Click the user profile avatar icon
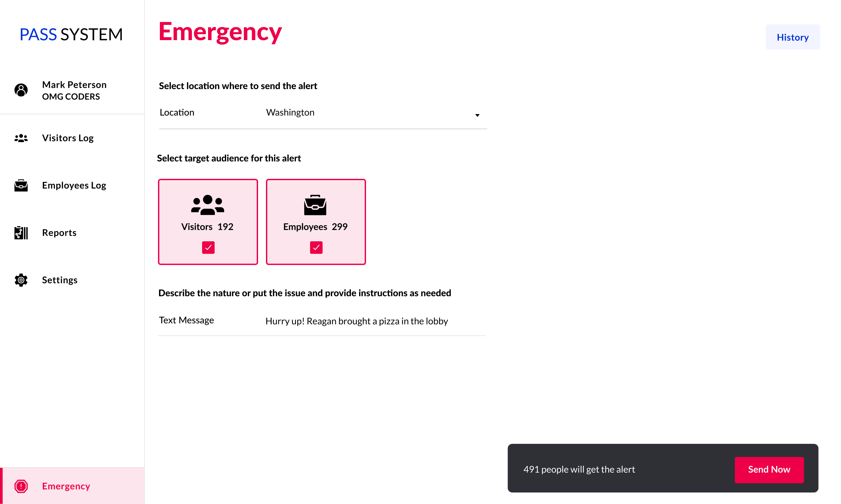Image resolution: width=841 pixels, height=504 pixels. coord(21,90)
